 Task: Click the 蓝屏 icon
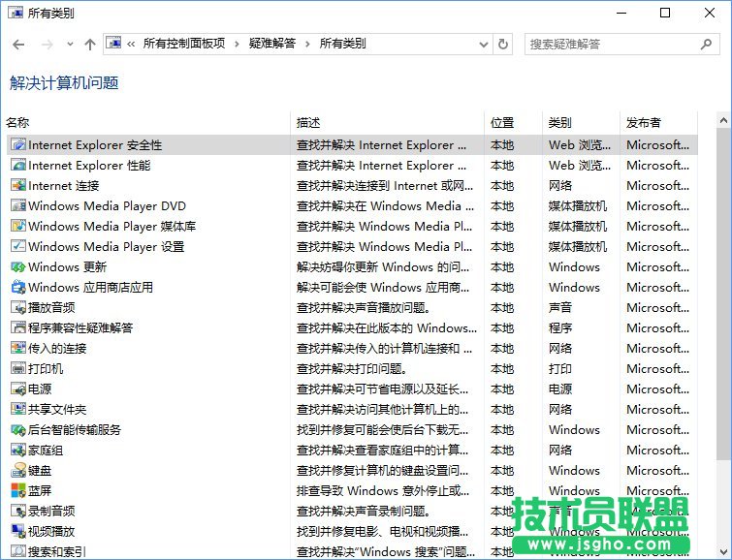[18, 490]
